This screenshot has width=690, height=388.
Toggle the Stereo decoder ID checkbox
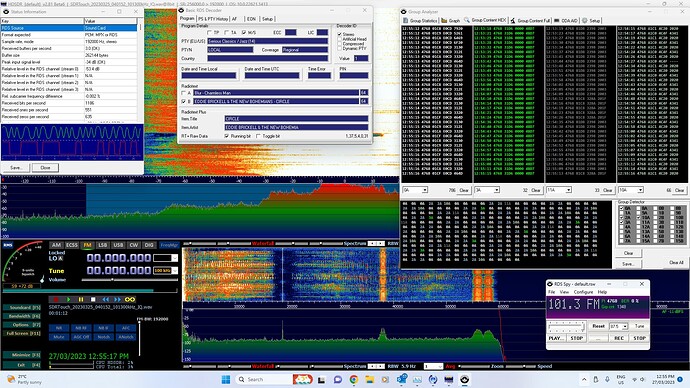tap(339, 34)
